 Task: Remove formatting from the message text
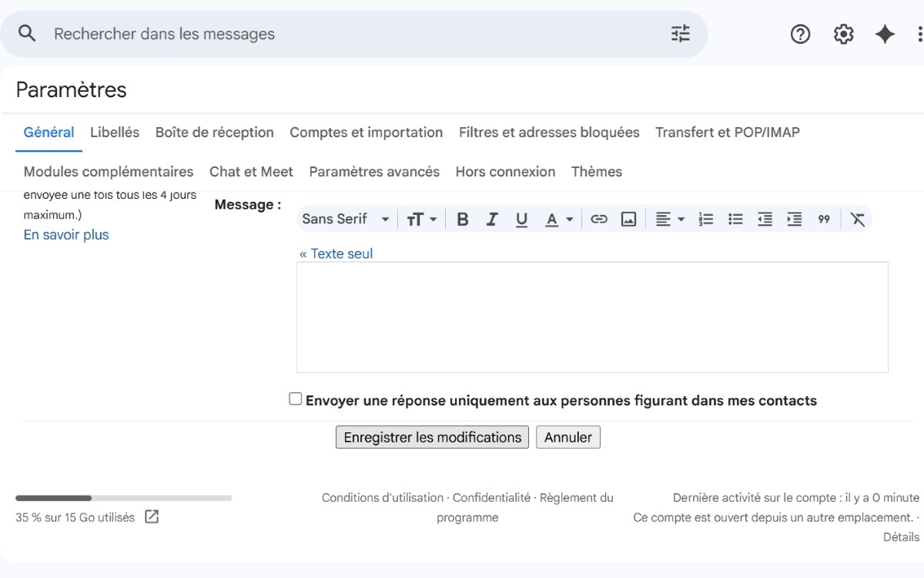[857, 219]
